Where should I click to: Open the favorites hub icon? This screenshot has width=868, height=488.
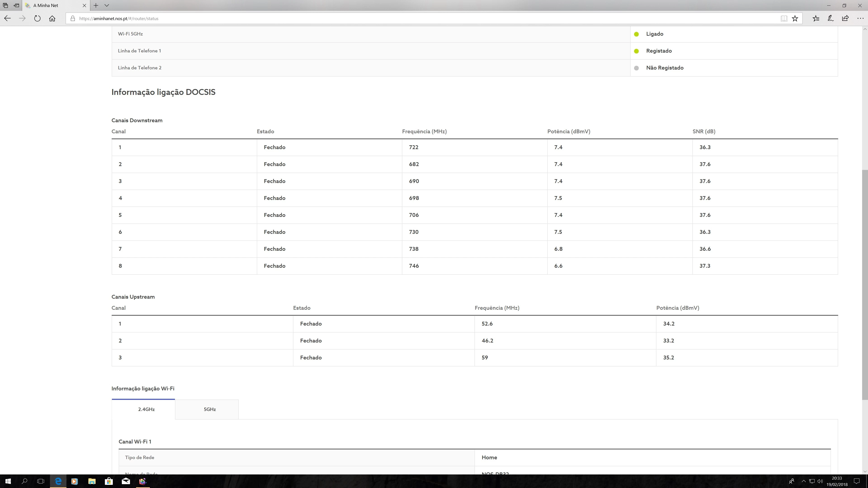816,19
